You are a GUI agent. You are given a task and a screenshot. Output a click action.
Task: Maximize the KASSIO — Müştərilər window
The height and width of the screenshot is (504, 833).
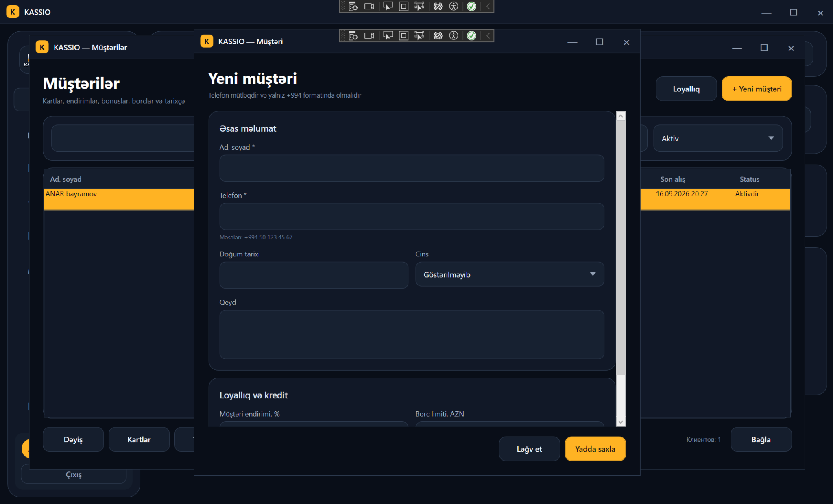point(764,48)
